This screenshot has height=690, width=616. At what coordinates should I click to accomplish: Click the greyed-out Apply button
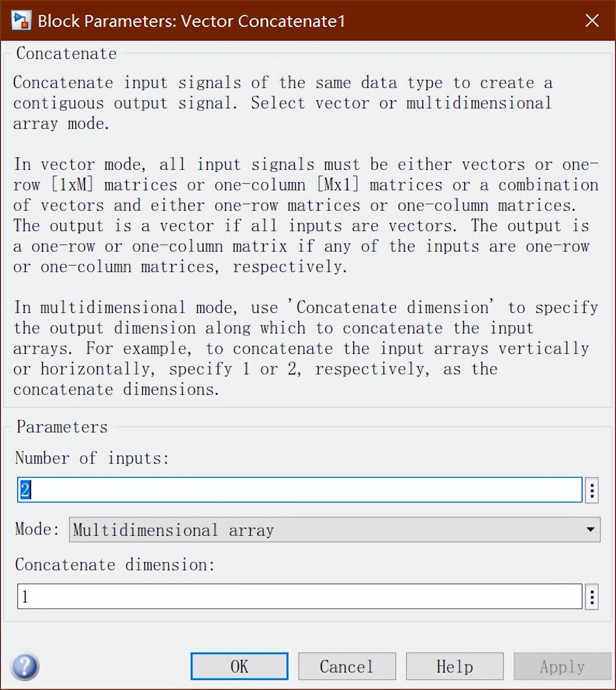(x=562, y=666)
